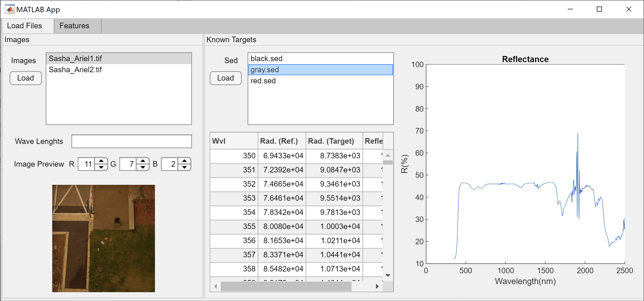The image size is (644, 301).
Task: Increase the G channel spinner value
Action: (143, 161)
